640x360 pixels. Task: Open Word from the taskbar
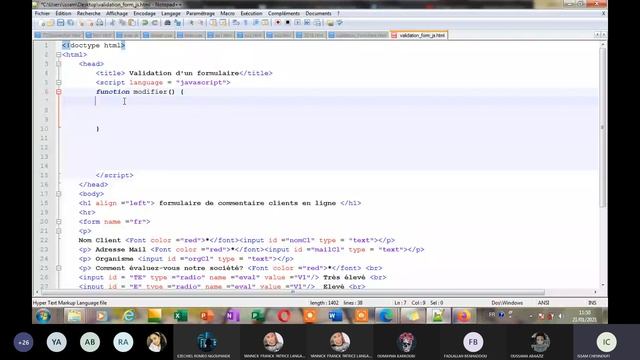pos(335,316)
